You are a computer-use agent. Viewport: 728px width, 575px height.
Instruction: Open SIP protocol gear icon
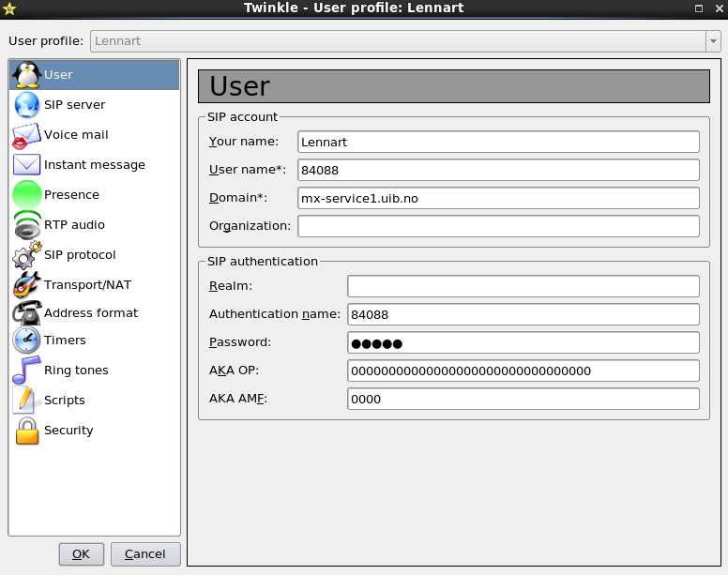click(x=26, y=255)
